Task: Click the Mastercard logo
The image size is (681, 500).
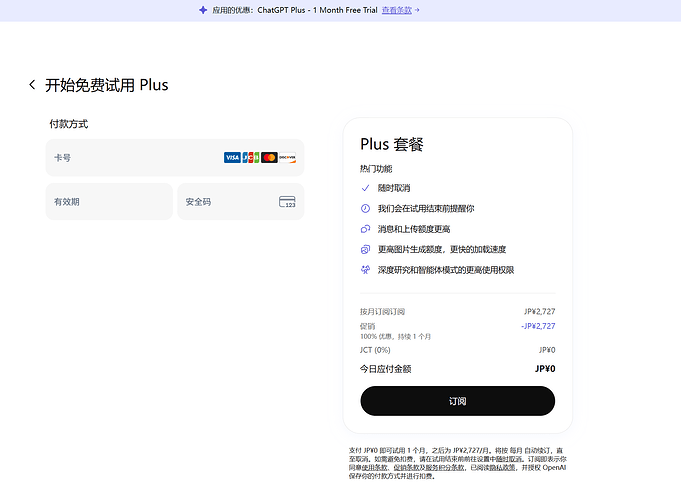Action: point(269,157)
